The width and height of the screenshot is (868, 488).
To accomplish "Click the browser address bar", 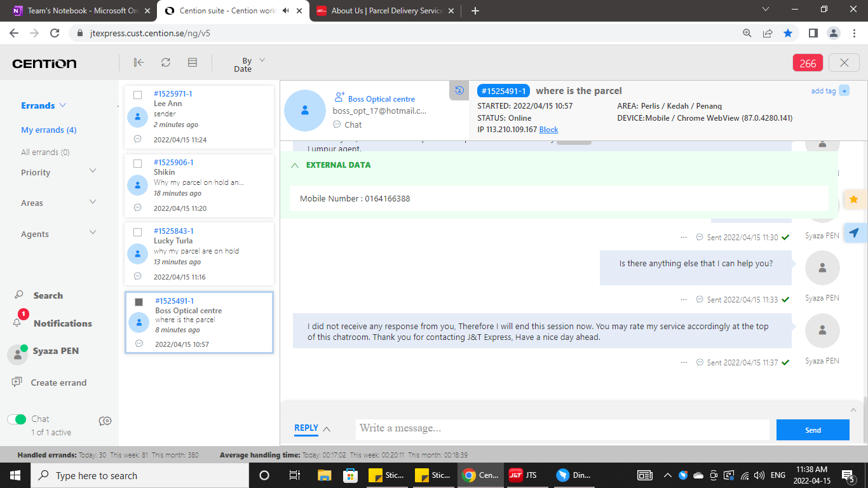I will click(x=407, y=33).
